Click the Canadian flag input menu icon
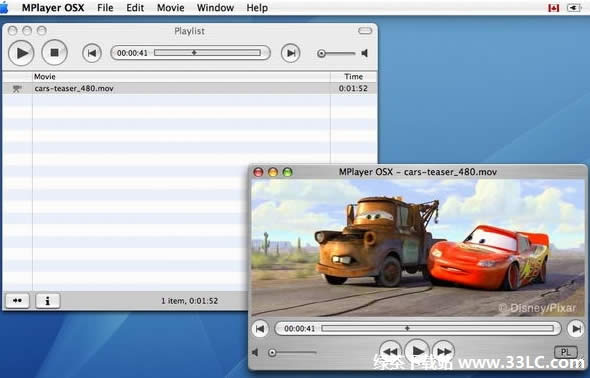Image resolution: width=590 pixels, height=378 pixels. (554, 8)
